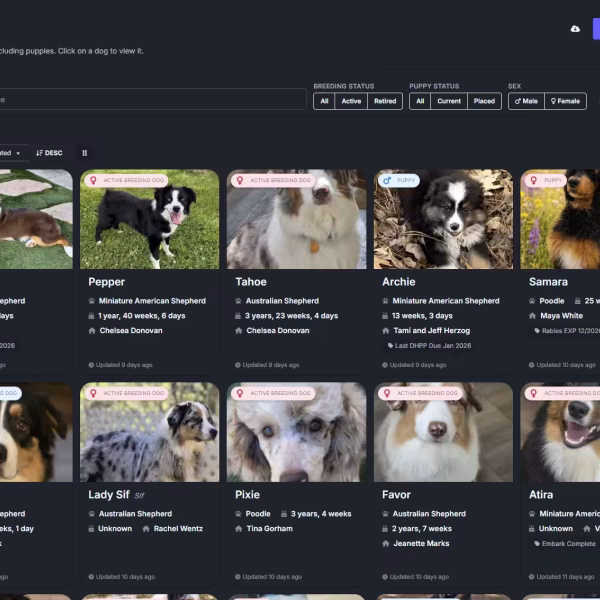Click Lady Sif's Active Breeding badge
600x600 pixels.
(x=126, y=393)
